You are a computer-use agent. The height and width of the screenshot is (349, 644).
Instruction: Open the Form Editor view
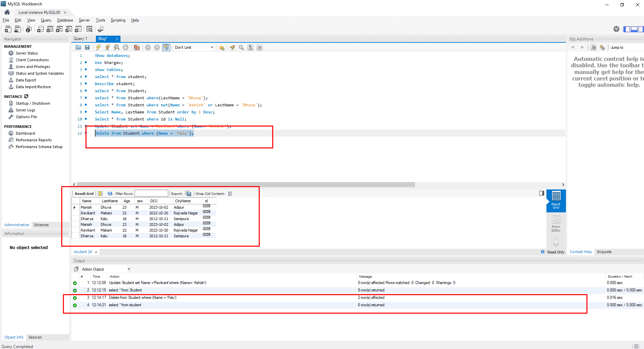pos(556,223)
